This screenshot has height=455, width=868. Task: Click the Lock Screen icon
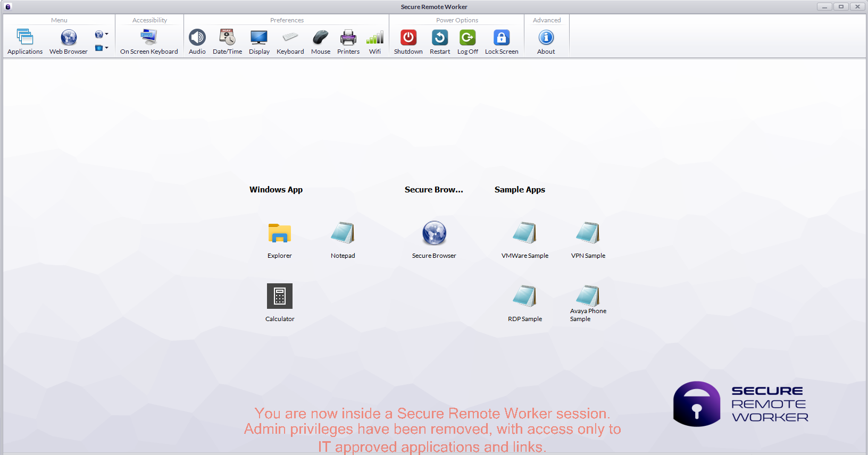[x=502, y=37]
